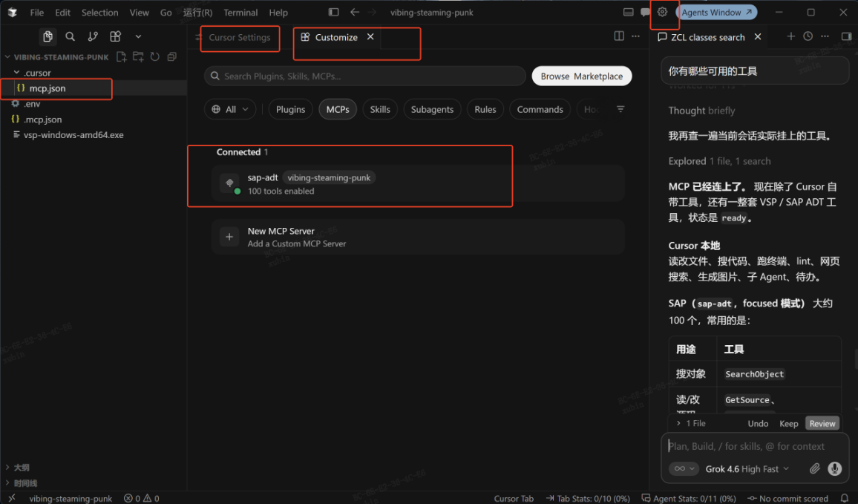Open the Agents Window button
The height and width of the screenshot is (504, 858).
(716, 12)
